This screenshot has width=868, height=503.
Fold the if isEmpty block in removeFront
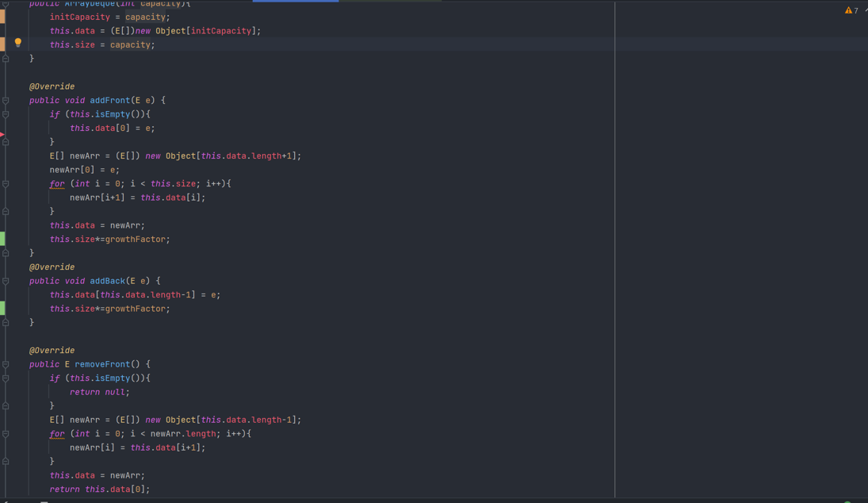(6, 378)
